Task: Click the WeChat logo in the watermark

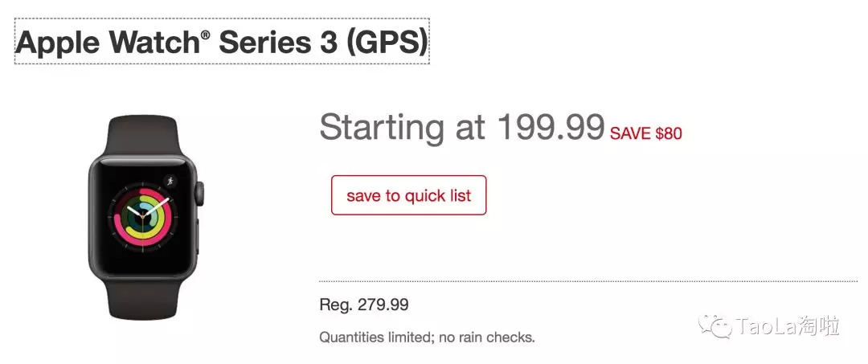Action: (715, 325)
